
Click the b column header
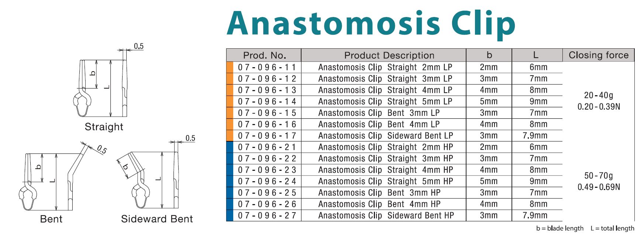point(489,55)
